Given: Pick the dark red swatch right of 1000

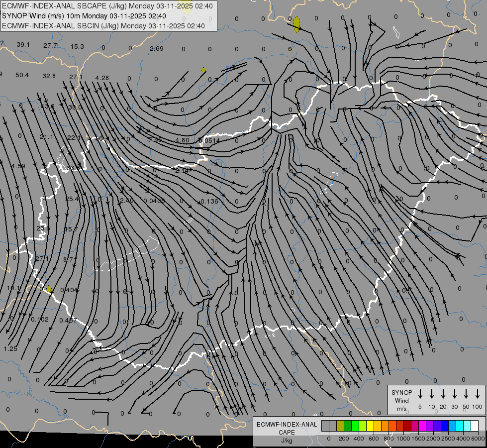Looking at the screenshot, I should [x=407, y=426].
